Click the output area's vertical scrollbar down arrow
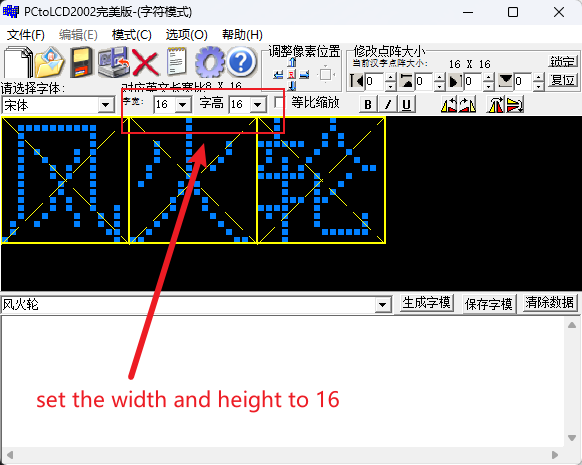Screen dimensions: 582x465 pyautogui.click(x=572, y=438)
